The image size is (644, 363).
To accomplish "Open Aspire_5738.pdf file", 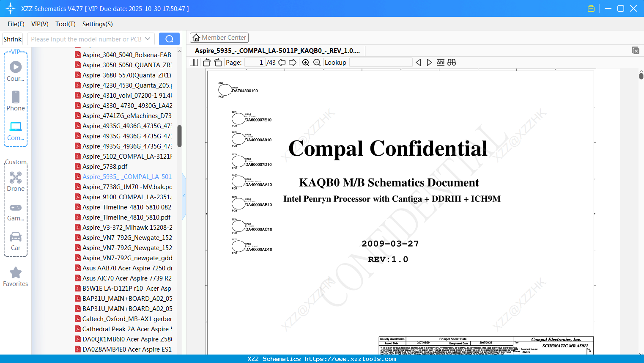I will [x=101, y=166].
